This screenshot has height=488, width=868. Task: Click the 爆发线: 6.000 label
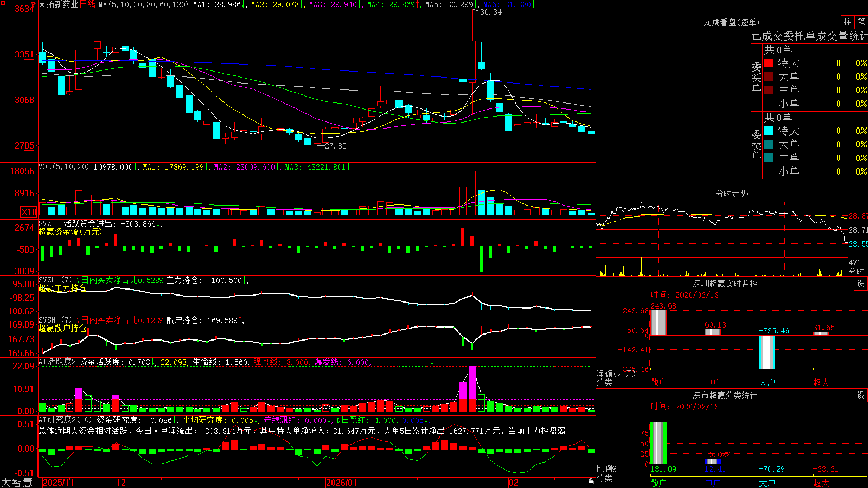pyautogui.click(x=342, y=362)
